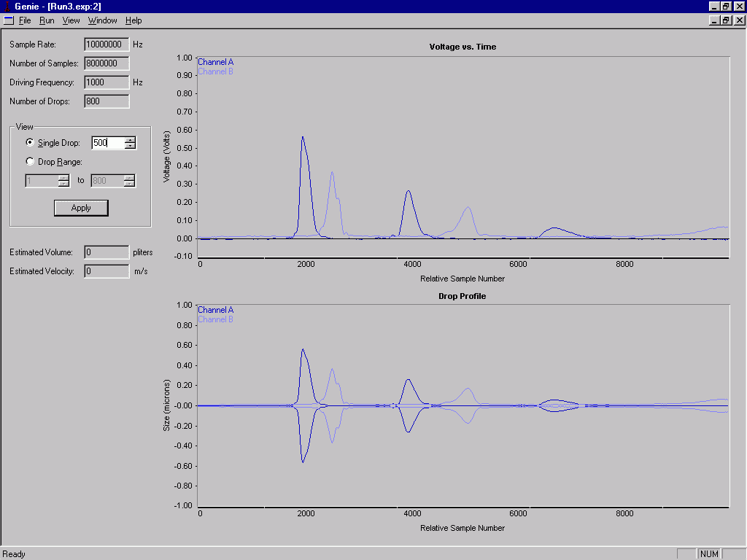Viewport: 747px width, 560px height.
Task: Restore the Run3.exp document window
Action: click(726, 20)
